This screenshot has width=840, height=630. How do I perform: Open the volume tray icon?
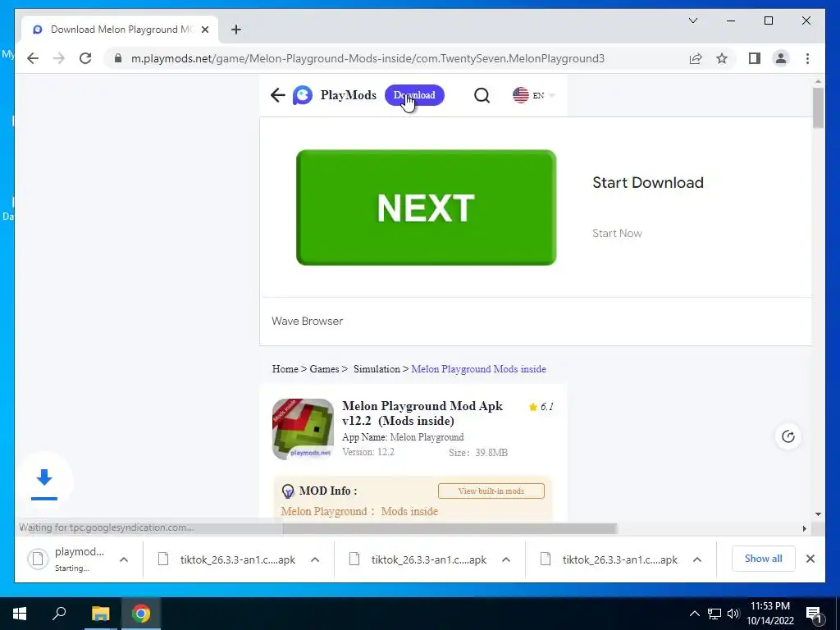click(733, 614)
